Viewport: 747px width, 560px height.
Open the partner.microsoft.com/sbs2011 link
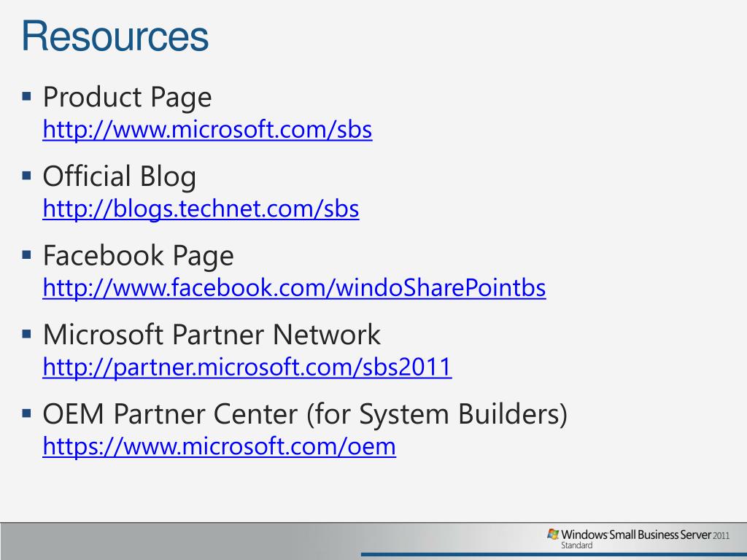pos(247,367)
